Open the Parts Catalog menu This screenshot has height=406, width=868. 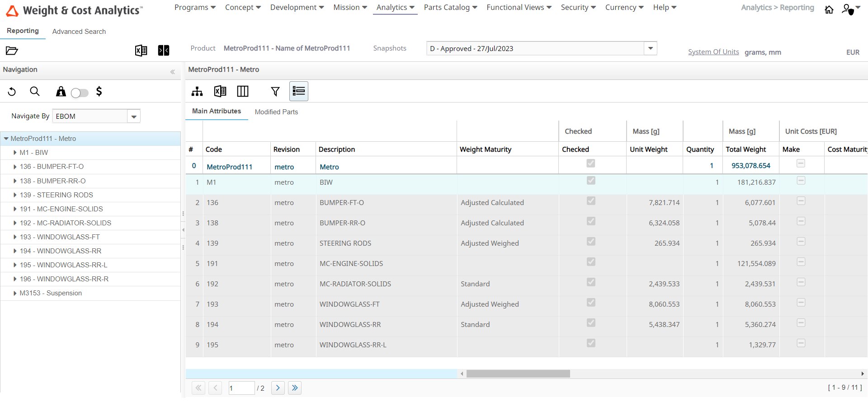[x=450, y=8]
